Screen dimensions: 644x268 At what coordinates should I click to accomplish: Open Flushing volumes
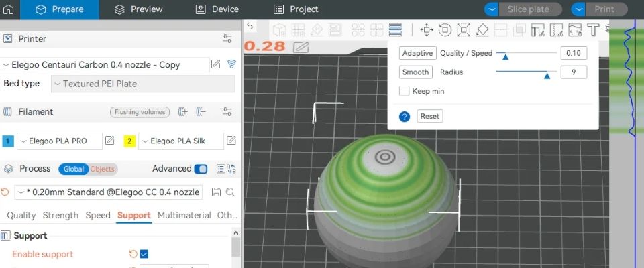tap(140, 112)
